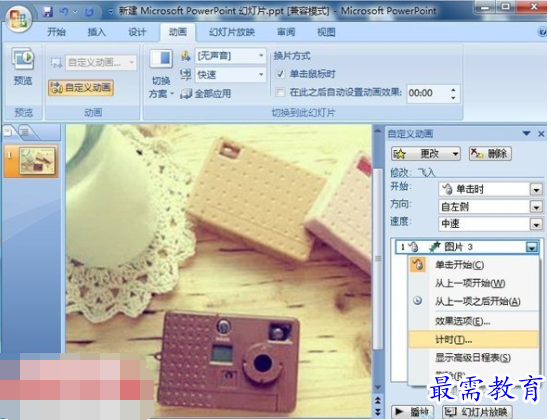Screen dimensions: 551x420
Task: Open 效果选项(E)... from menu
Action: click(x=462, y=321)
